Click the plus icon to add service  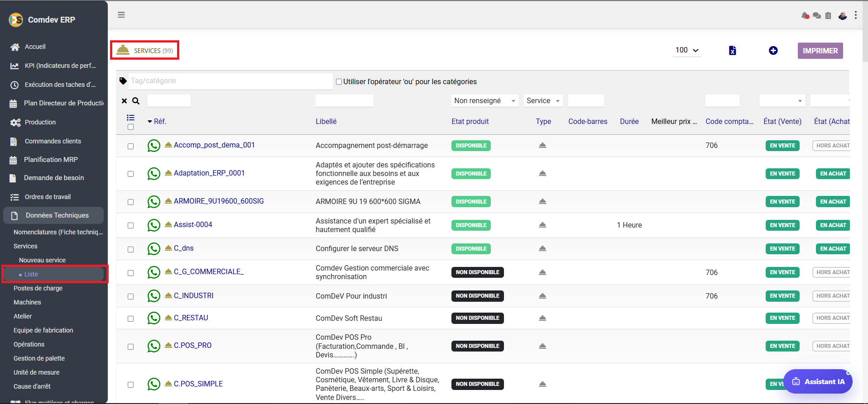click(x=773, y=51)
